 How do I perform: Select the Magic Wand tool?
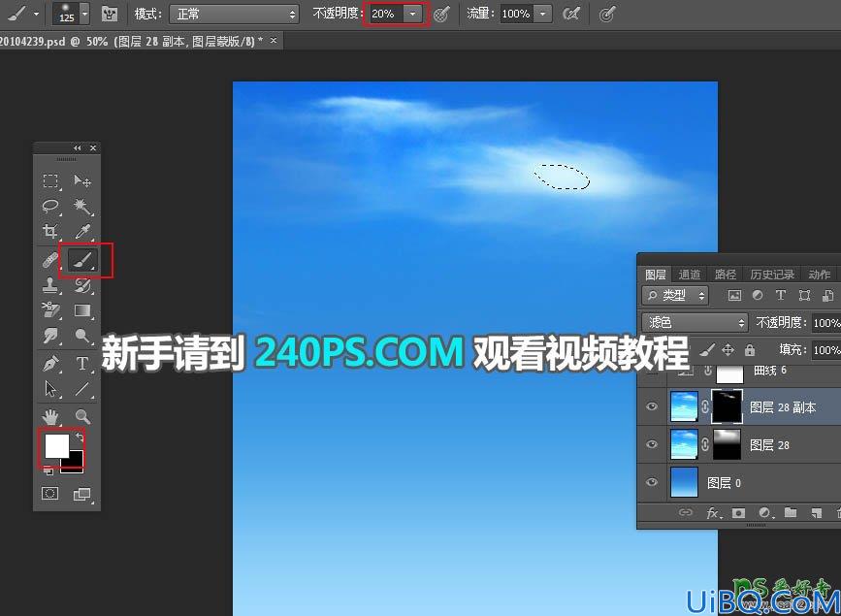click(x=82, y=206)
